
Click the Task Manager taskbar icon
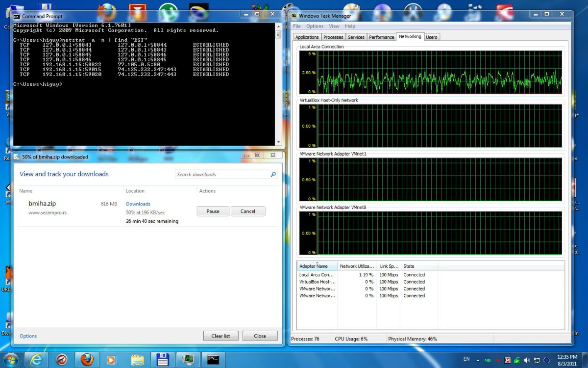click(187, 359)
